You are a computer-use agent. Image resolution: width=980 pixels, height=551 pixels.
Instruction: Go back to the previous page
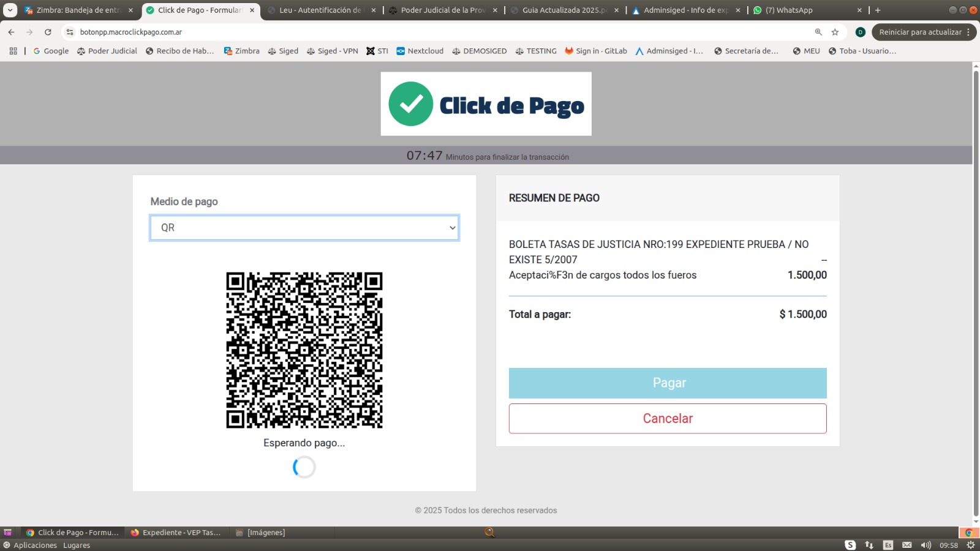[11, 32]
